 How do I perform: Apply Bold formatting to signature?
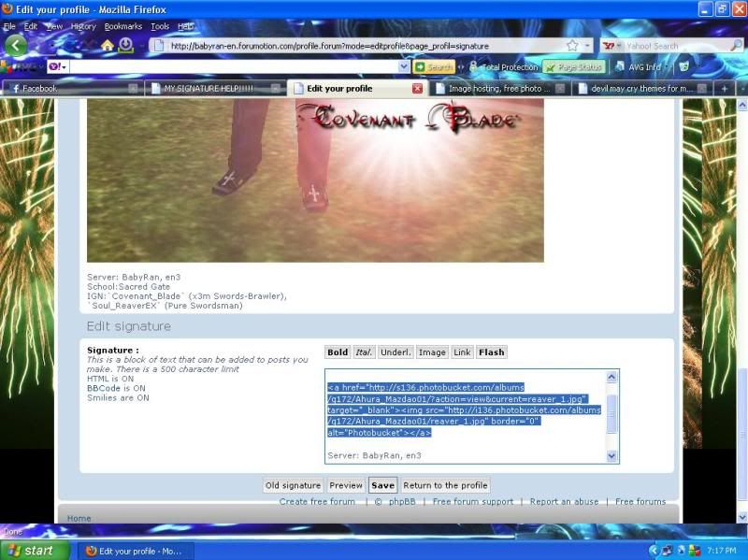coord(338,352)
